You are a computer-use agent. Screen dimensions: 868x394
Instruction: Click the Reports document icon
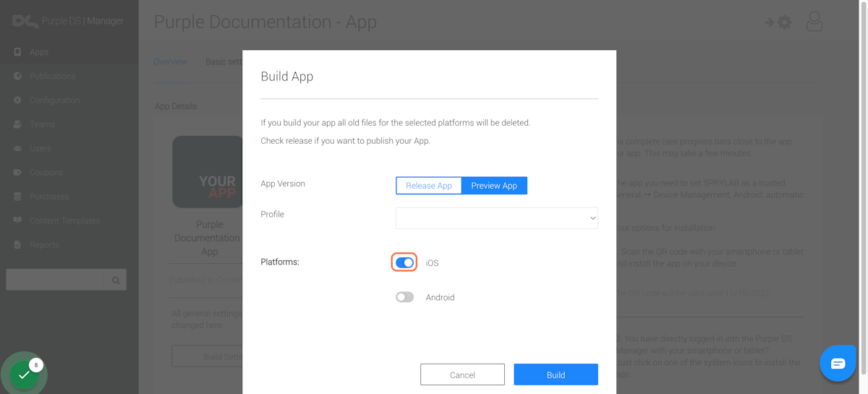[x=17, y=244]
